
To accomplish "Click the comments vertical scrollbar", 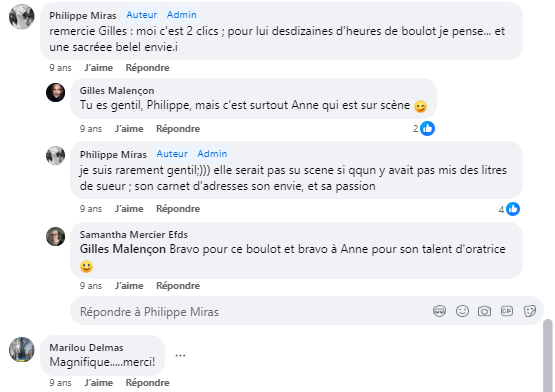I will coord(548,355).
